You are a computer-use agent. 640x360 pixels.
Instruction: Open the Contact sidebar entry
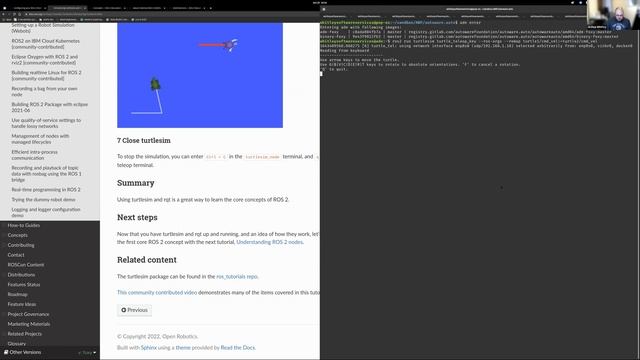pyautogui.click(x=16, y=255)
